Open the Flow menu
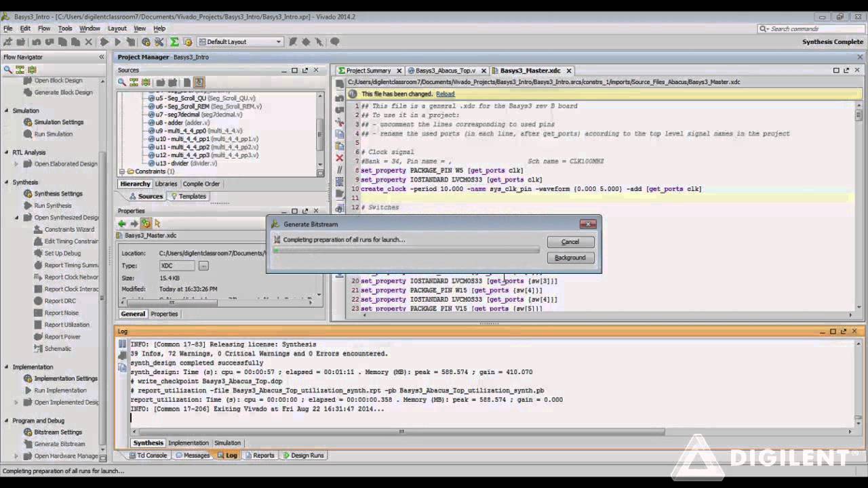This screenshot has height=488, width=868. pos(44,28)
